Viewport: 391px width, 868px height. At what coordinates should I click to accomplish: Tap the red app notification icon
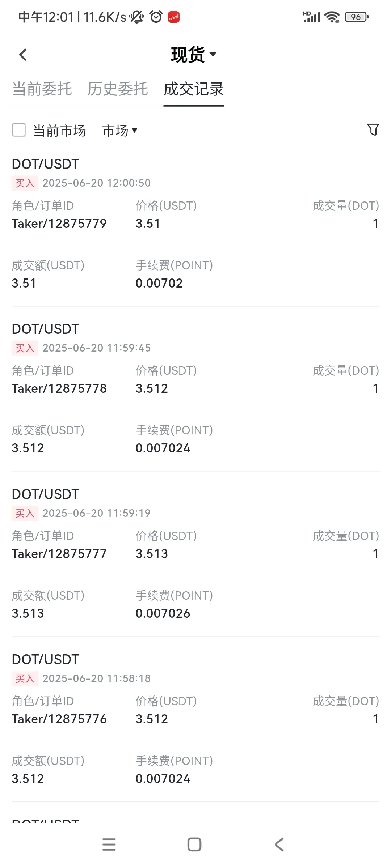[174, 17]
